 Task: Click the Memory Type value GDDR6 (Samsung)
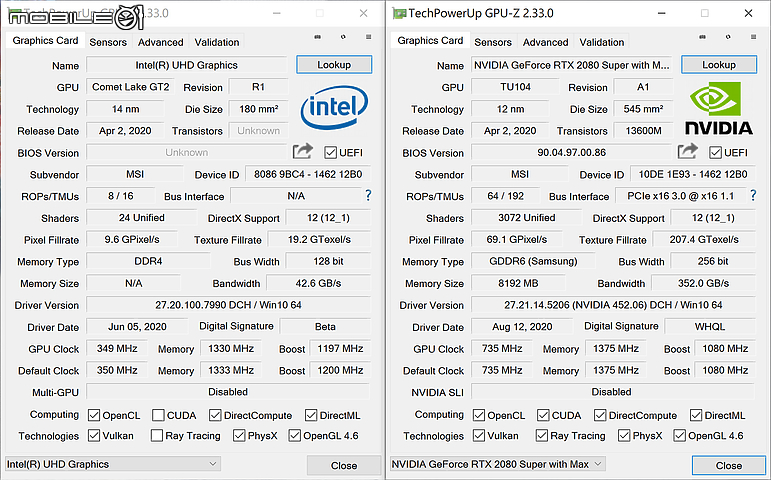point(533,261)
